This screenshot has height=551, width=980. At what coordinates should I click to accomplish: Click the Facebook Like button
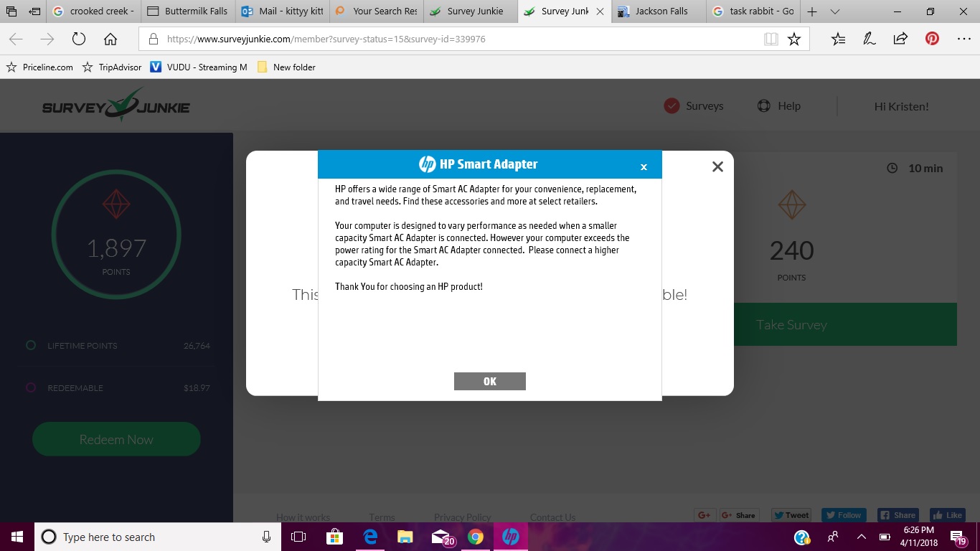947,515
